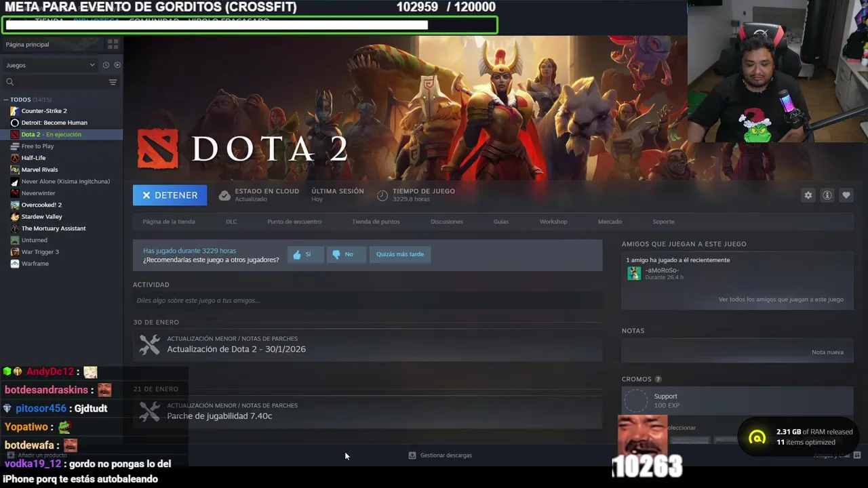The height and width of the screenshot is (488, 868).
Task: Open the Soporte tab
Action: click(663, 222)
